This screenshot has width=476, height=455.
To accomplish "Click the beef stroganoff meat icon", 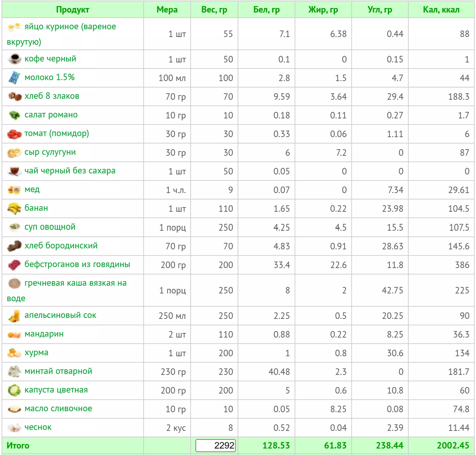I will pos(14,265).
